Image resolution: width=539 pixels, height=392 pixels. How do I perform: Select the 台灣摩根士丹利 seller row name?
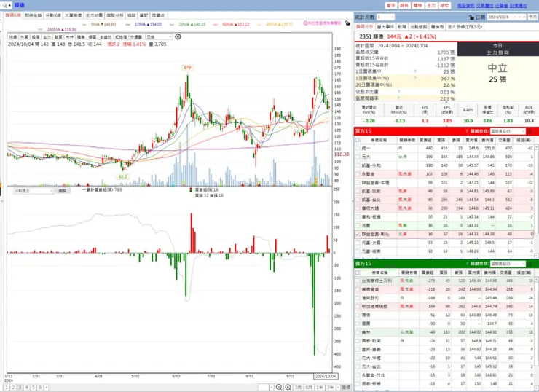[377, 281]
